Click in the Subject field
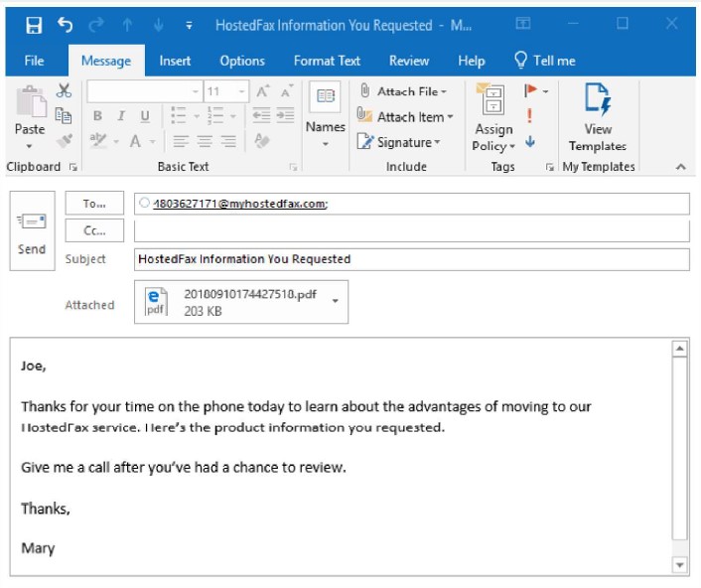 412,259
